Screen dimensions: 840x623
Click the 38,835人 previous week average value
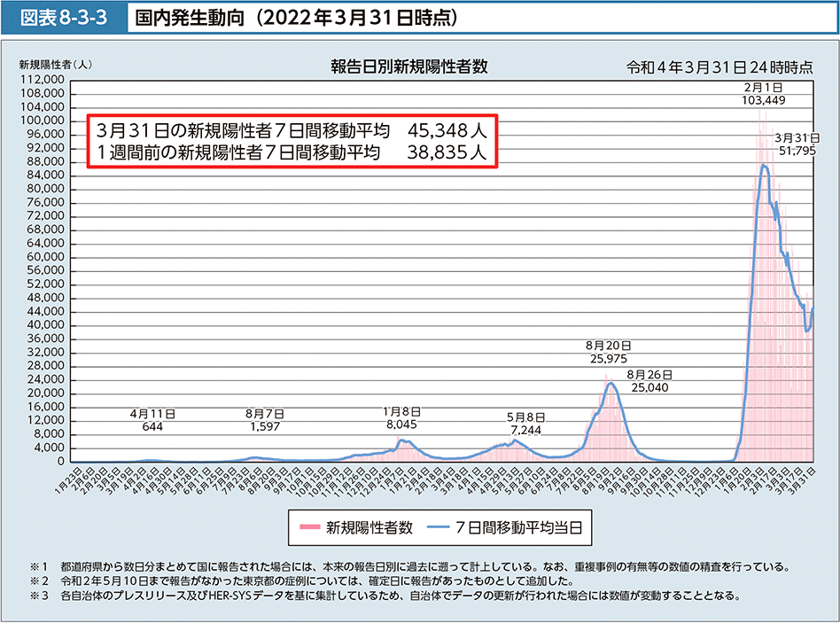[447, 152]
